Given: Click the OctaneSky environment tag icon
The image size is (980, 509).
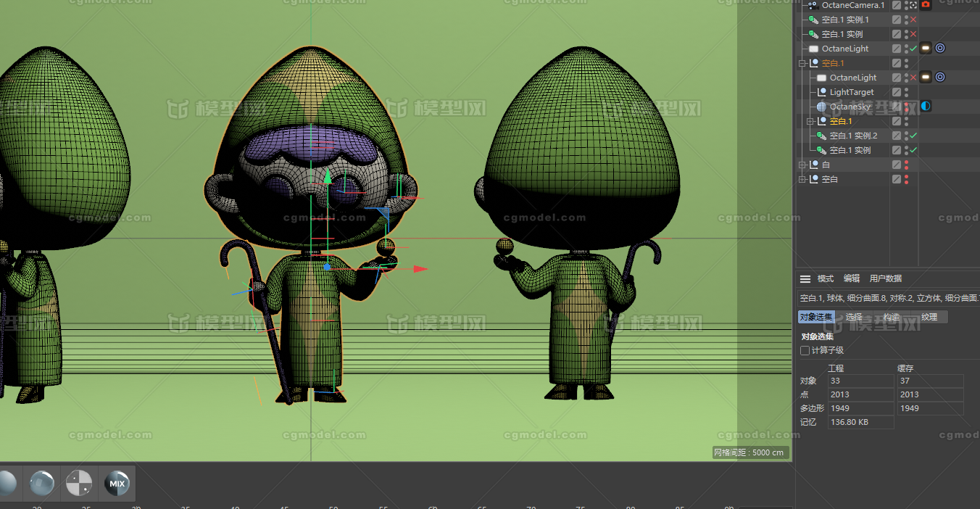Looking at the screenshot, I should click(926, 107).
